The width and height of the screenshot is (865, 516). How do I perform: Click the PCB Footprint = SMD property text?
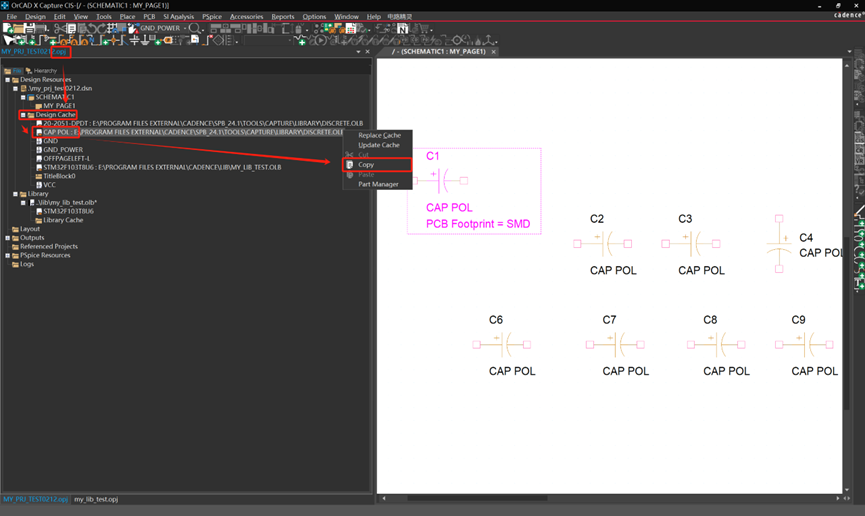478,224
